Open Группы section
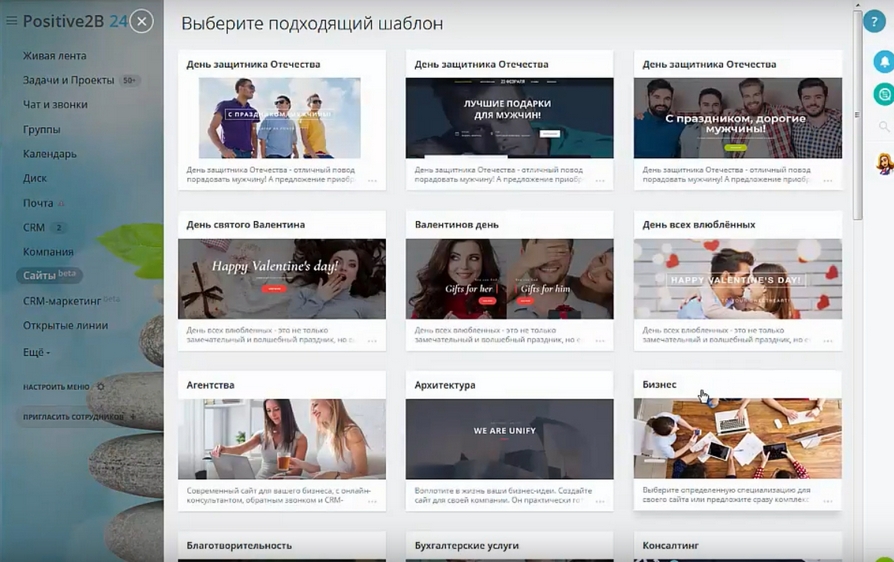Image resolution: width=894 pixels, height=562 pixels. tap(42, 129)
